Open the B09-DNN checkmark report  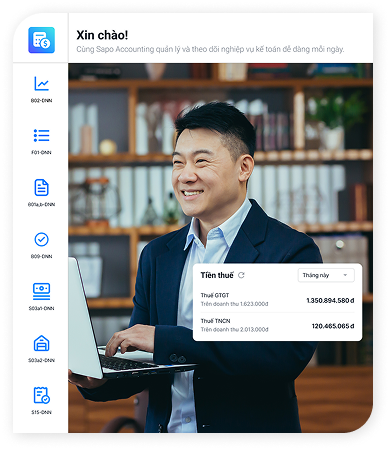(41, 245)
